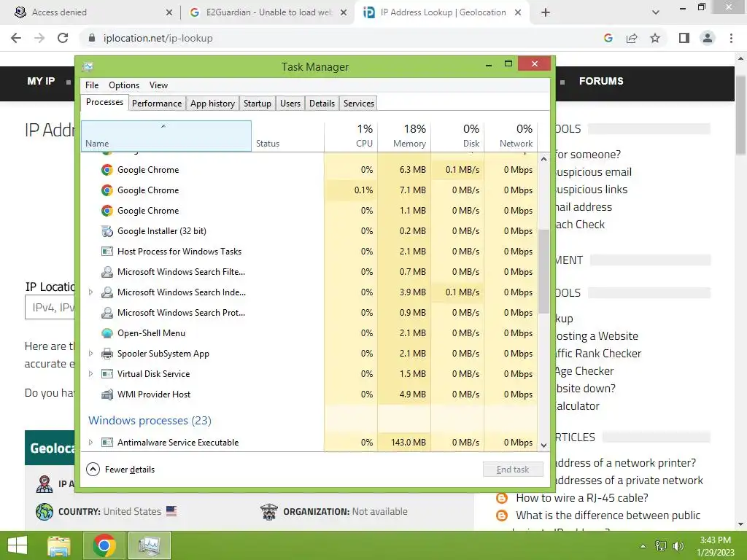Image resolution: width=747 pixels, height=560 pixels.
Task: Click the Microsoft Windows Search Indexer icon
Action: 107,292
